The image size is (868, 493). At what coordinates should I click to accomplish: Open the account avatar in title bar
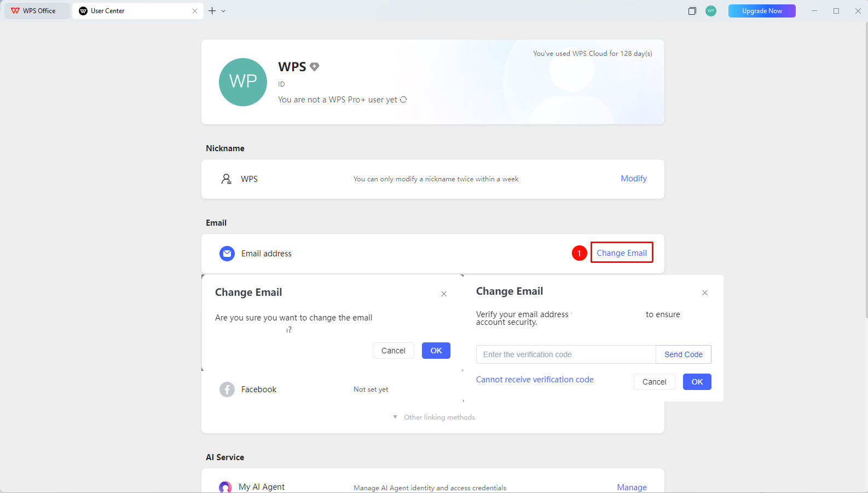point(711,11)
